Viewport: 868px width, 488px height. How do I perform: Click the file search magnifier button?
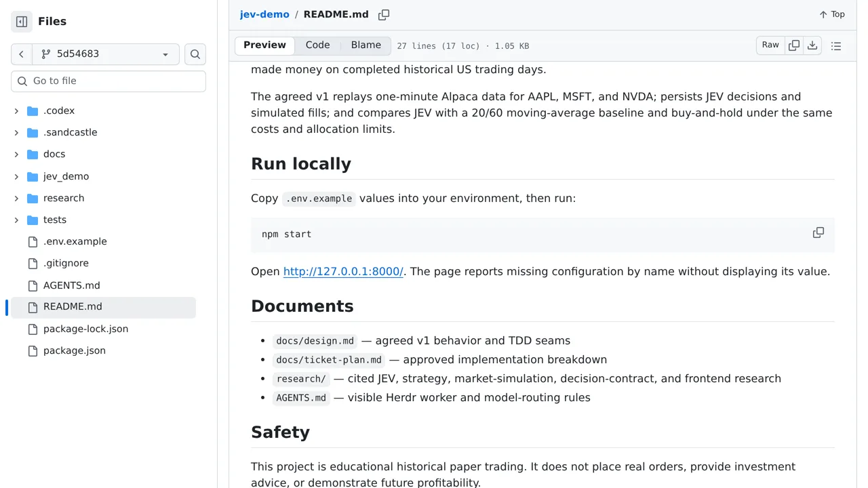click(195, 54)
